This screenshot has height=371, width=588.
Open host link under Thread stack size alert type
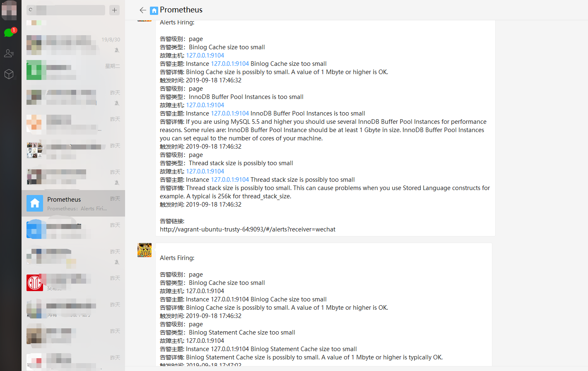[x=205, y=171]
